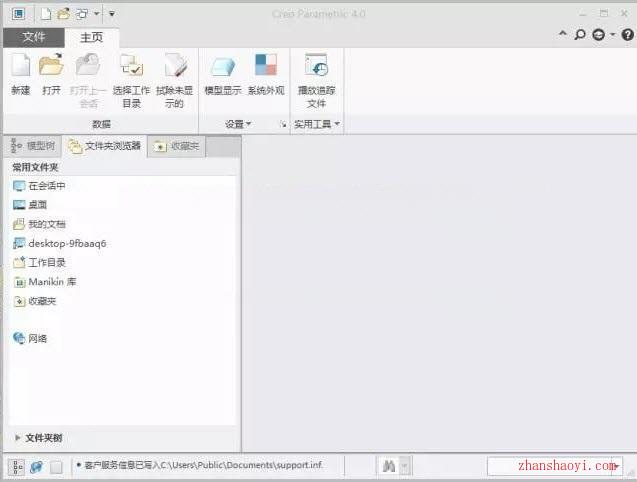This screenshot has height=482, width=637.
Task: Open Customize Quick Access Toolbar dropdown
Action: click(x=112, y=14)
